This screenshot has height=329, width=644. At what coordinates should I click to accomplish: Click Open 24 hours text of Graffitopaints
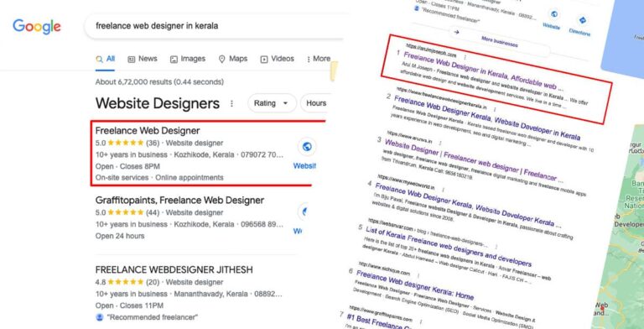(120, 236)
